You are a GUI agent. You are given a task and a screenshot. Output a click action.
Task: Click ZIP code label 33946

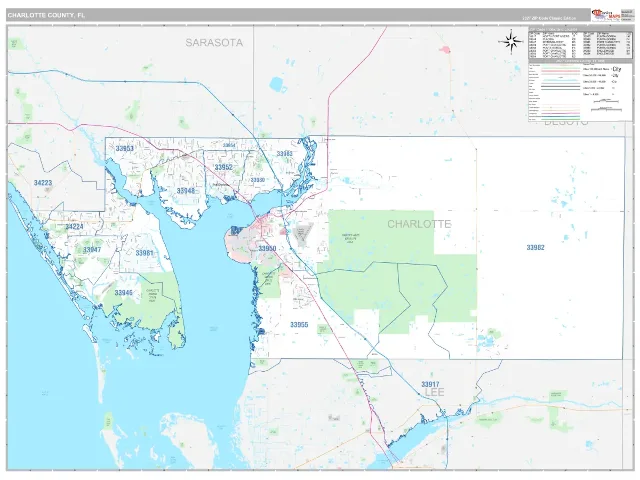click(x=123, y=293)
